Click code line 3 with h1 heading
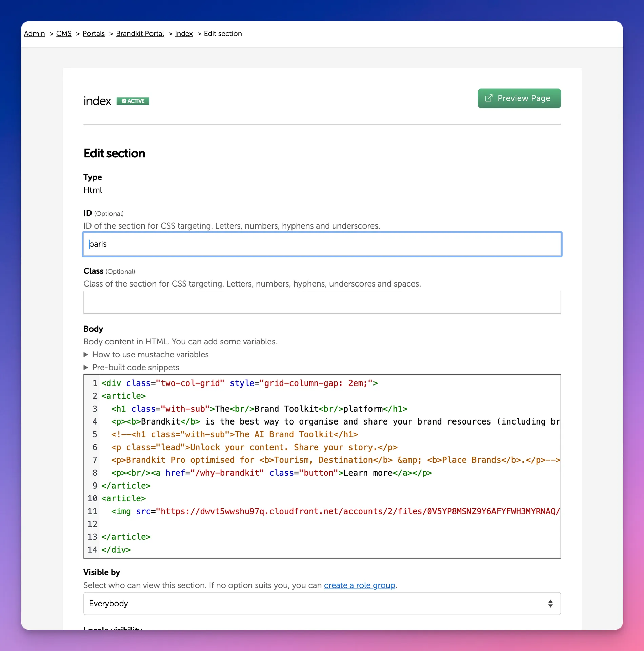 (259, 409)
